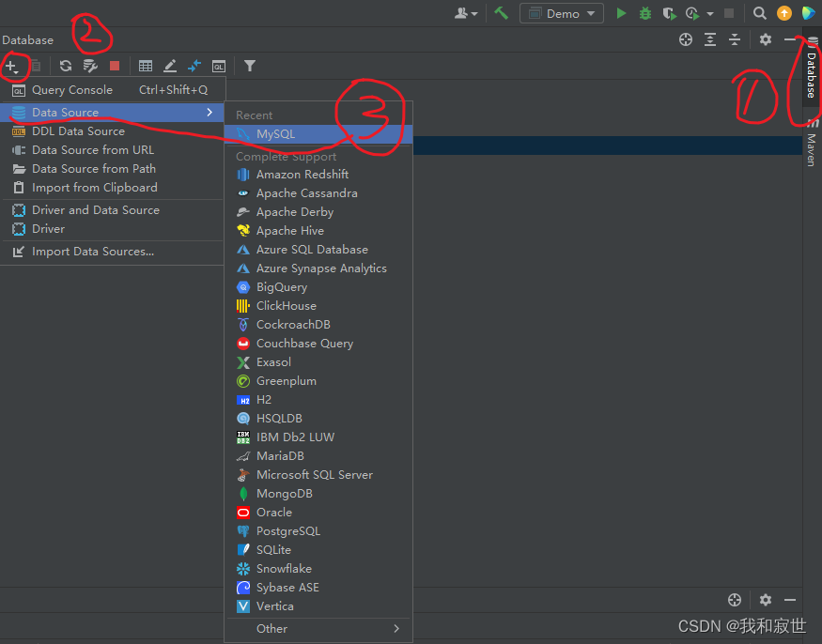Choose HSQLDB data source
The image size is (822, 644).
[318, 418]
